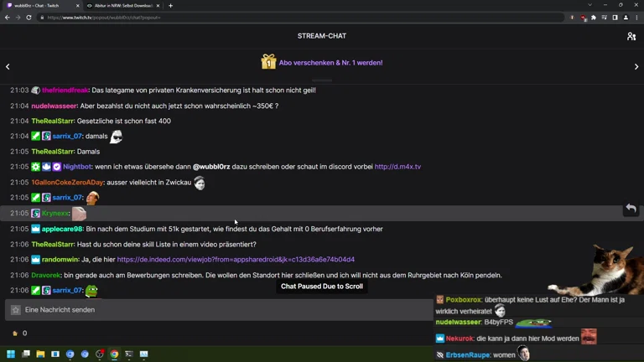Click the pepe emote in sarrix_07's 21:06 message

(91, 291)
